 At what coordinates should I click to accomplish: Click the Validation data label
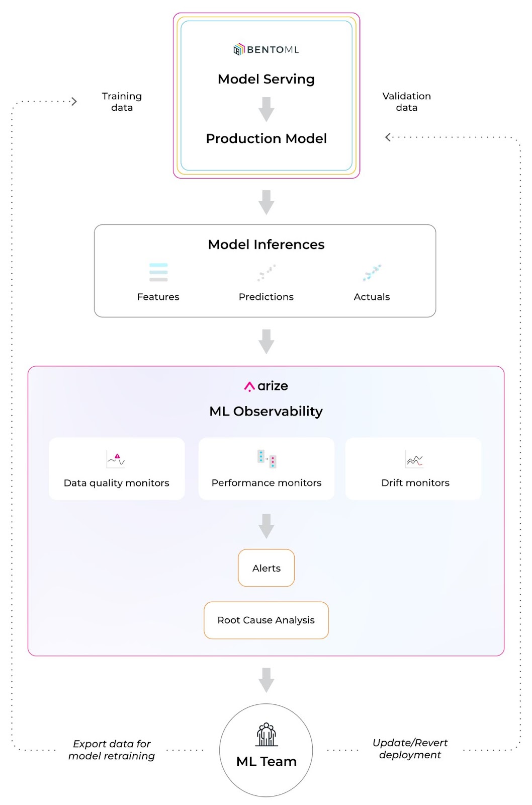(407, 102)
